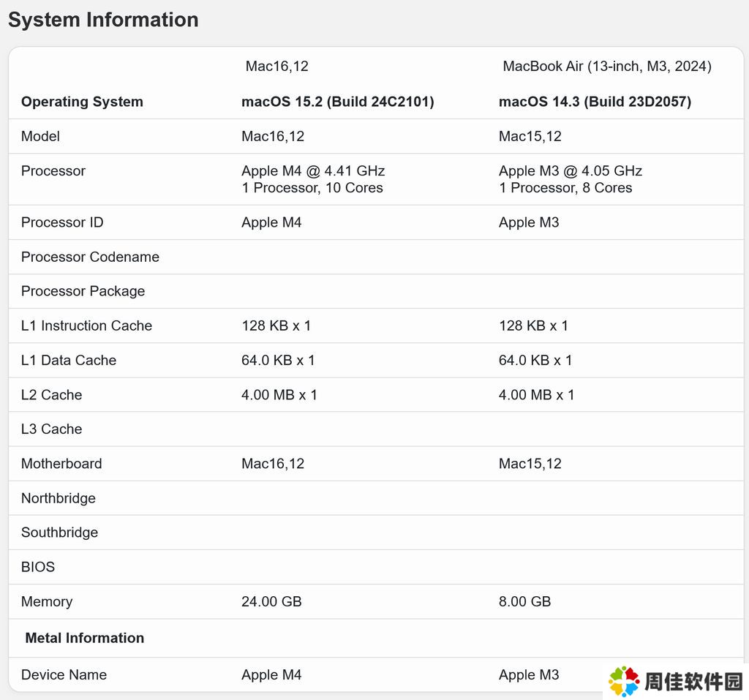Select Apple M4 in Processor ID row
The width and height of the screenshot is (749, 700).
point(271,222)
